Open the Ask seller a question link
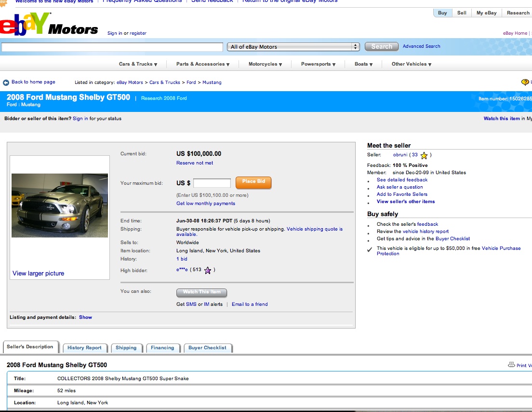The image size is (532, 412). coord(399,187)
